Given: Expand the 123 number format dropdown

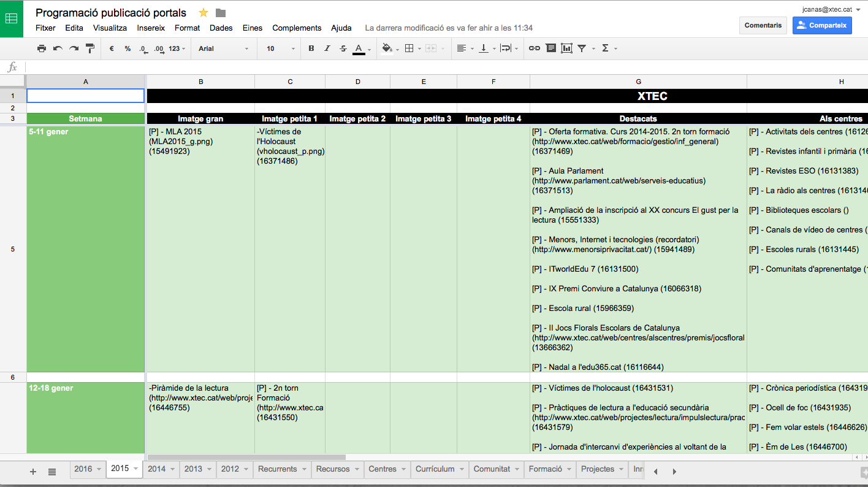Looking at the screenshot, I should point(177,48).
